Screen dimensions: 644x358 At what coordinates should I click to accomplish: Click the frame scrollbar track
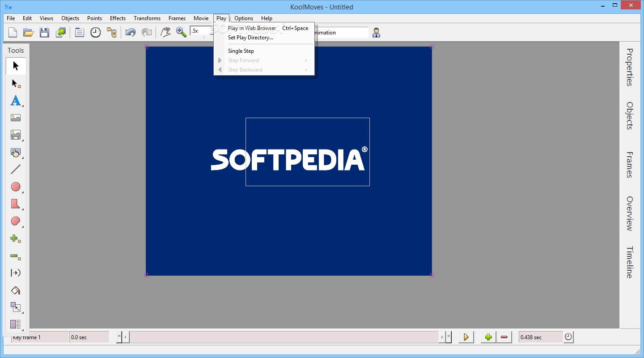coord(284,337)
